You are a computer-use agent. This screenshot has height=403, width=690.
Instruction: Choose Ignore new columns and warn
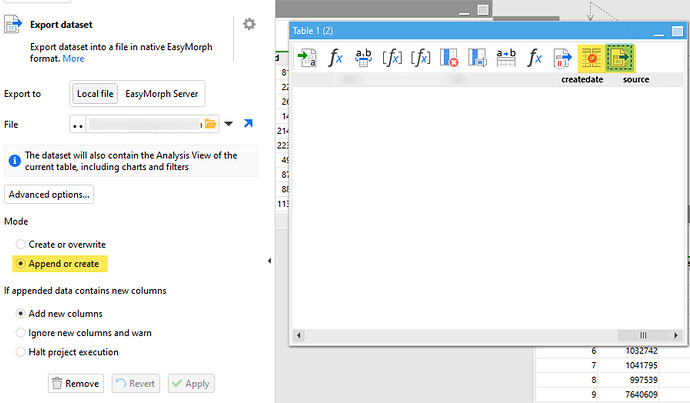(21, 332)
